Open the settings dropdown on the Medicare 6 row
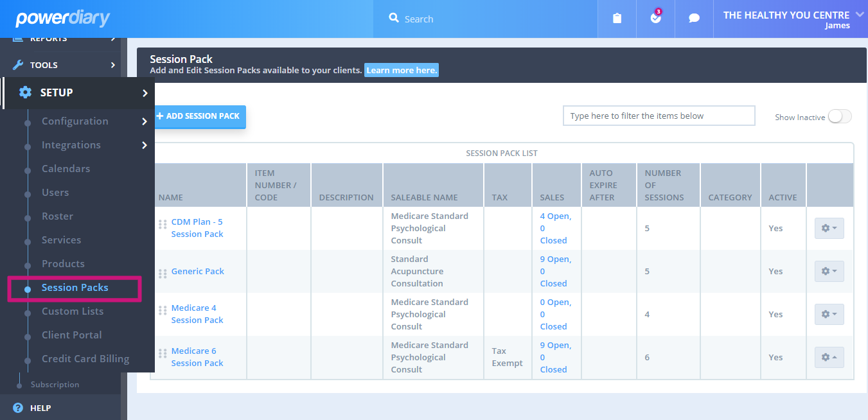The height and width of the screenshot is (420, 868). [829, 357]
